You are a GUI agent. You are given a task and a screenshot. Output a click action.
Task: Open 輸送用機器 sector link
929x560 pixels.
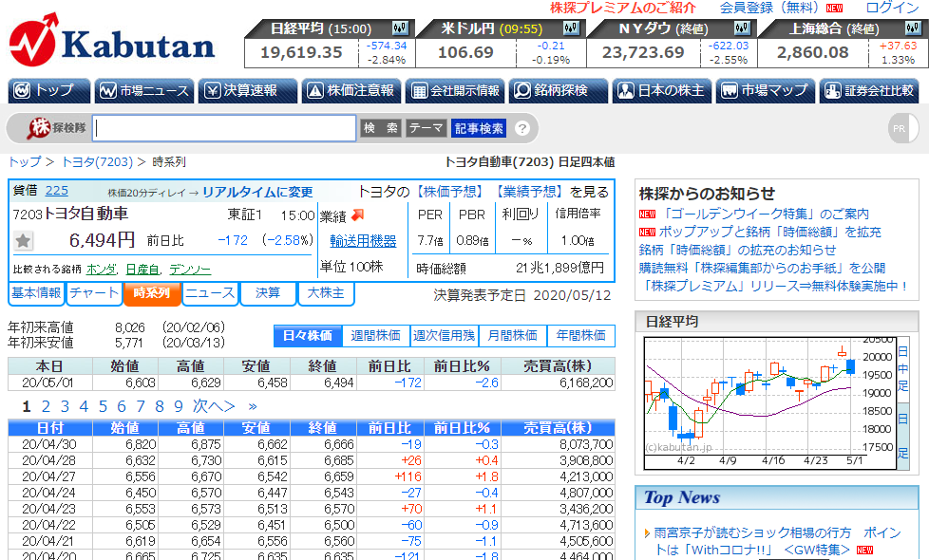[363, 241]
